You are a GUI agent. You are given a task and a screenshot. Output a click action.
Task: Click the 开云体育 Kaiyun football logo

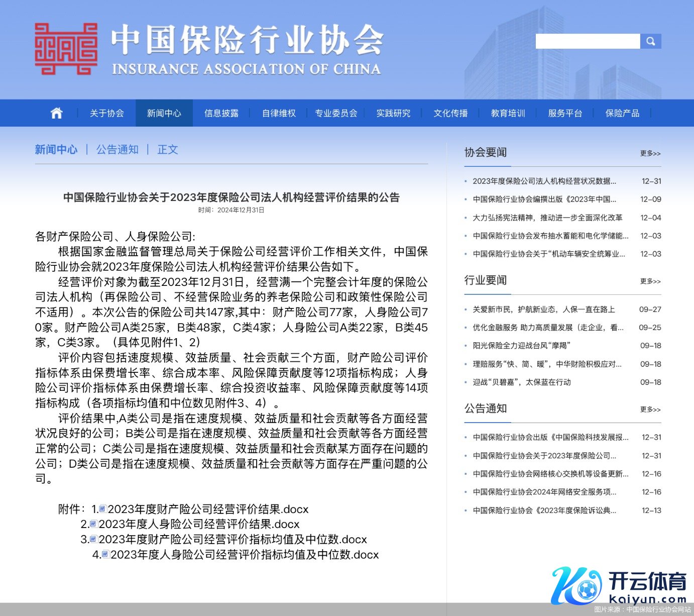point(589,588)
